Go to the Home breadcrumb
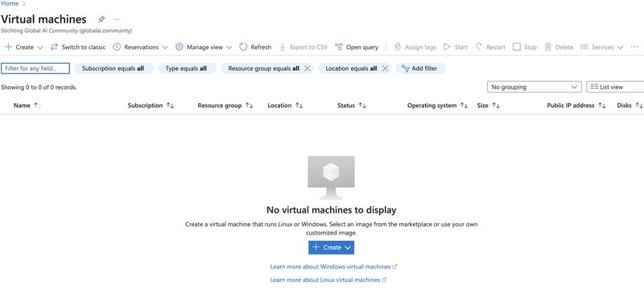Viewport: 644px width, 290px height. [x=10, y=3]
